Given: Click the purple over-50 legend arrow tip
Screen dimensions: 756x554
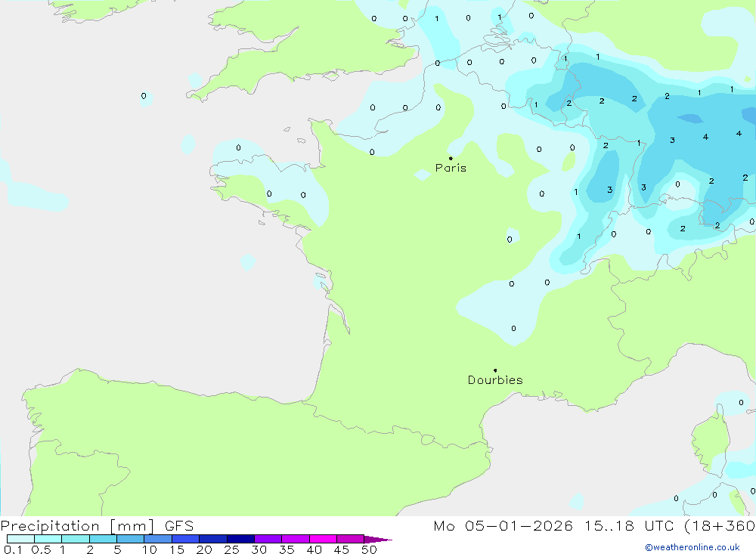Looking at the screenshot, I should [x=379, y=540].
